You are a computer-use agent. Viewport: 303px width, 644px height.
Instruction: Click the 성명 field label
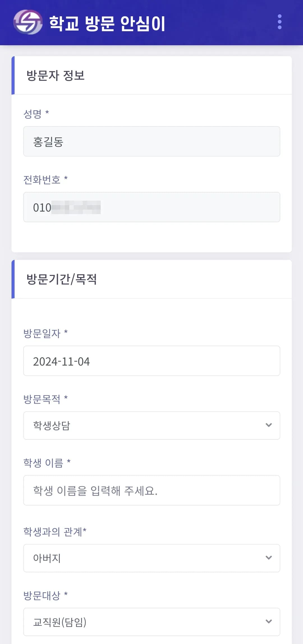click(x=33, y=114)
